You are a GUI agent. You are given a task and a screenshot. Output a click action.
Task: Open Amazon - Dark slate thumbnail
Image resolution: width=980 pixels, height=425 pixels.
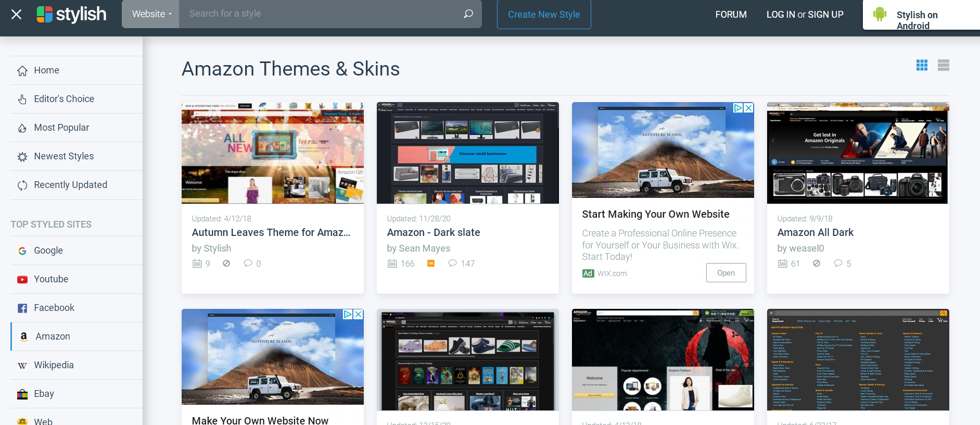pyautogui.click(x=468, y=153)
